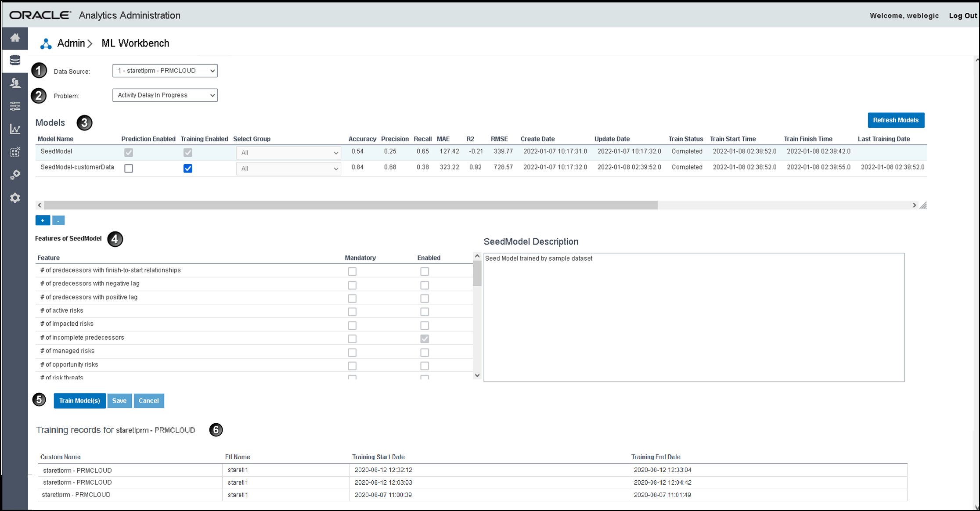
Task: Check Enabled for # of managed risks
Action: 425,353
